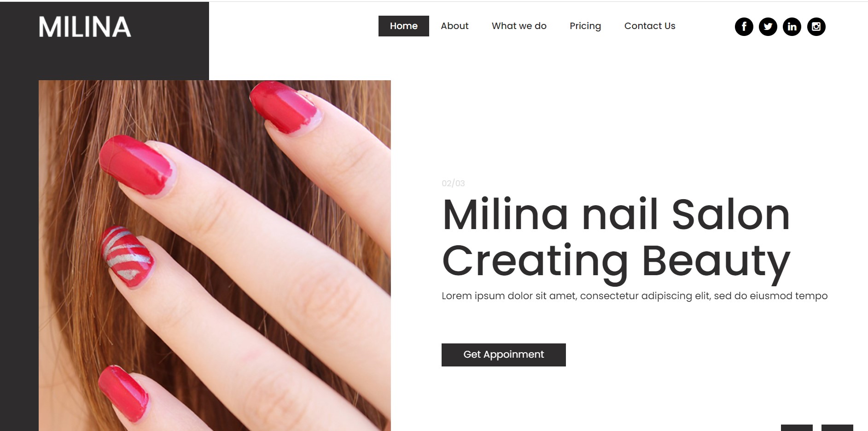The image size is (868, 431).
Task: Open the What we do section
Action: 519,26
